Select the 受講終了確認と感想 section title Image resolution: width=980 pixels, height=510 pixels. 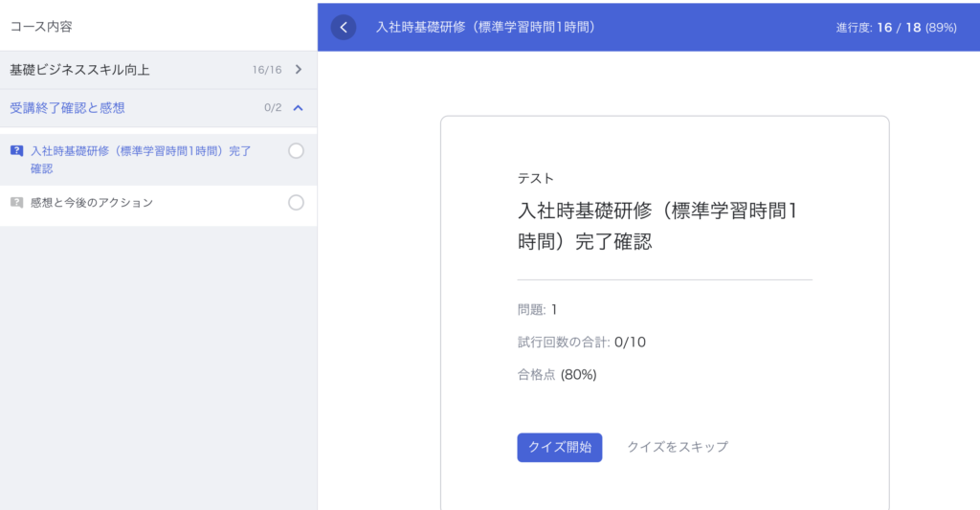pyautogui.click(x=67, y=108)
